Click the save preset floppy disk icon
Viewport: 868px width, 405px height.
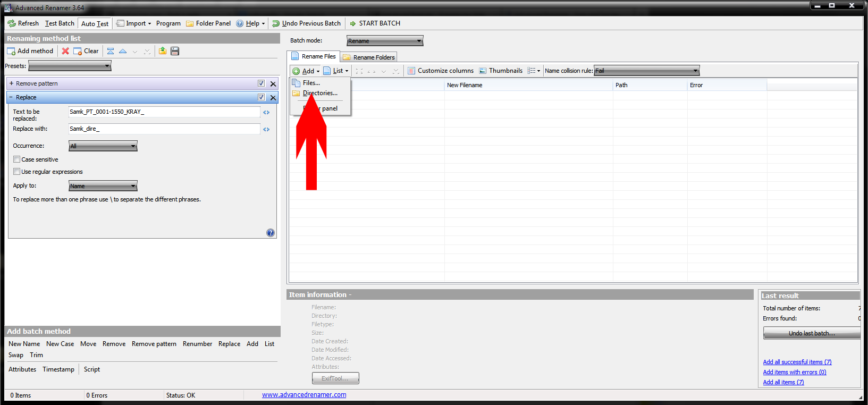[x=175, y=51]
